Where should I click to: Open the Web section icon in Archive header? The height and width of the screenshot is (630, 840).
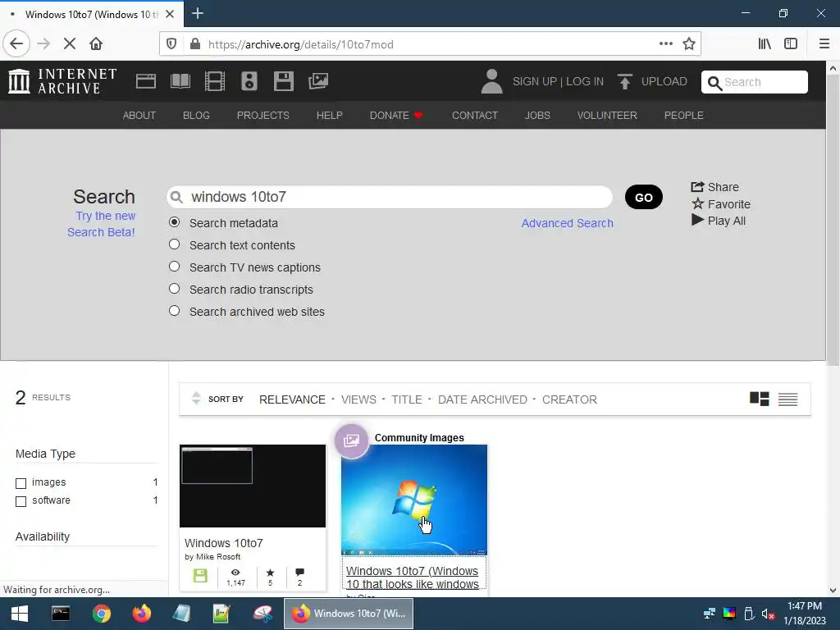pyautogui.click(x=146, y=81)
